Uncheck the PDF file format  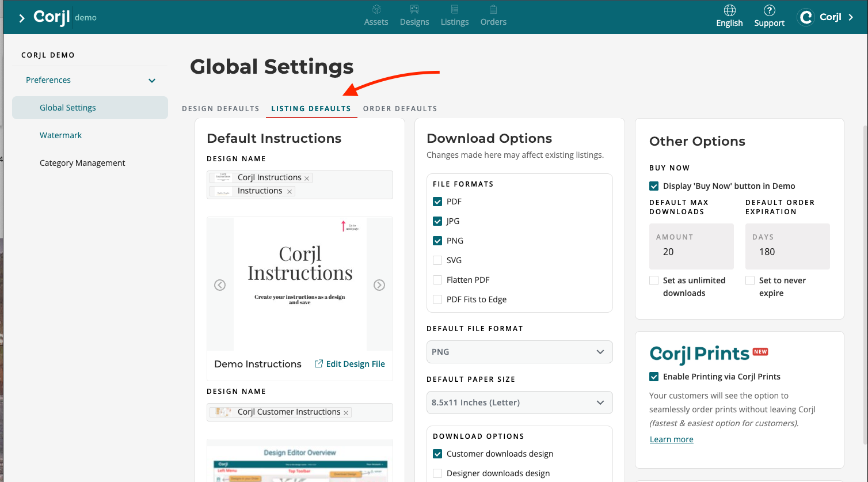(x=437, y=202)
